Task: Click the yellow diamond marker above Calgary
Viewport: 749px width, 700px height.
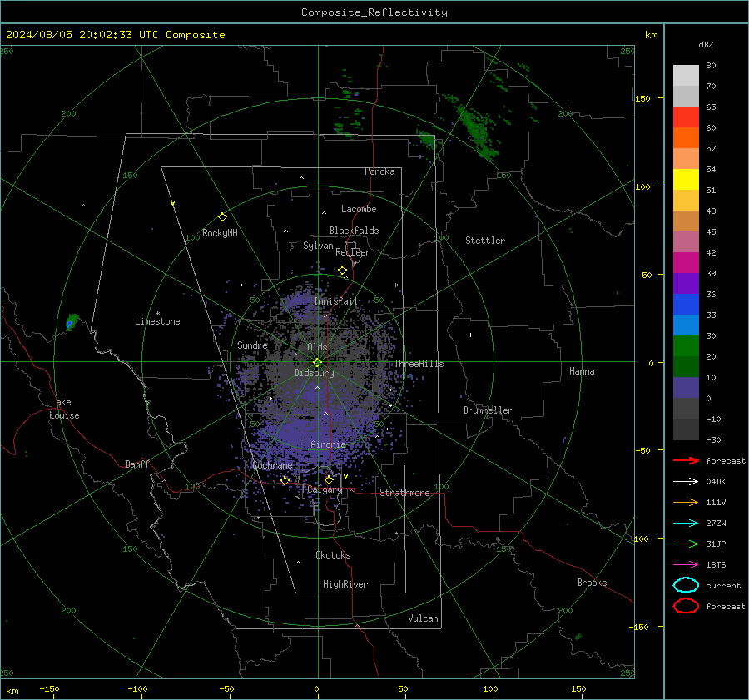Action: point(329,479)
